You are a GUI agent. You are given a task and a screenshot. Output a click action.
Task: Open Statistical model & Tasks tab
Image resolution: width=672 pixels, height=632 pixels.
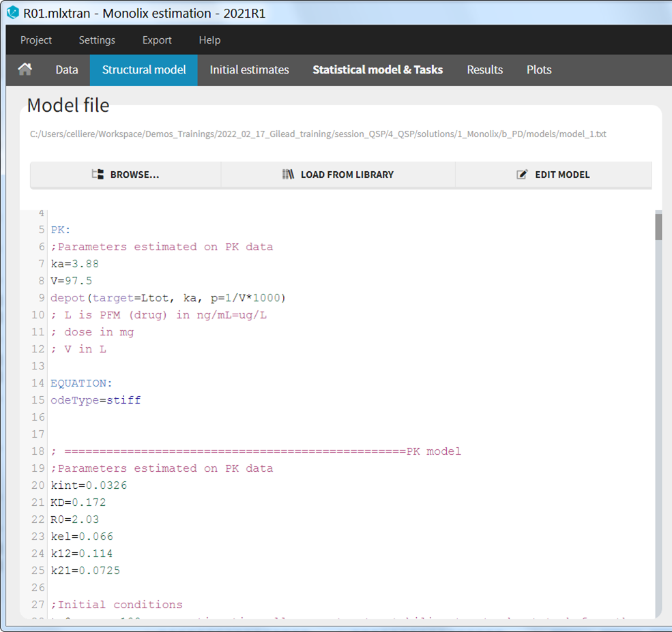tap(377, 70)
